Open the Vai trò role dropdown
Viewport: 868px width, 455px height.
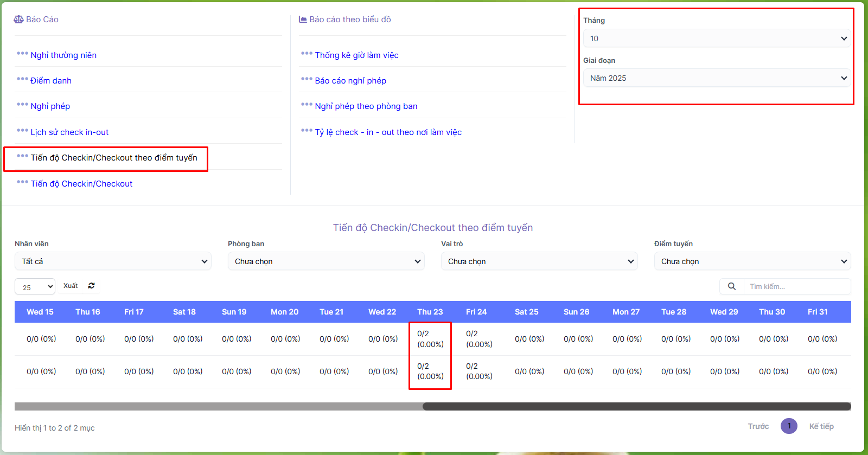click(539, 261)
